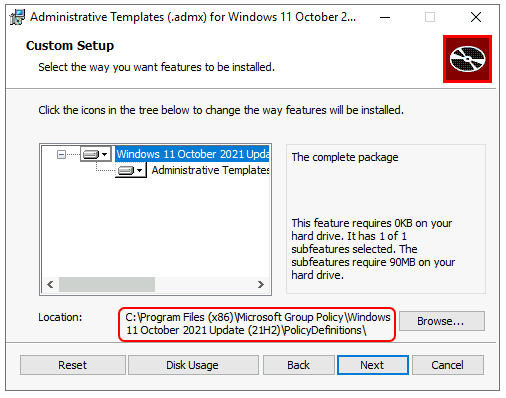Minimize the setup window

click(385, 17)
